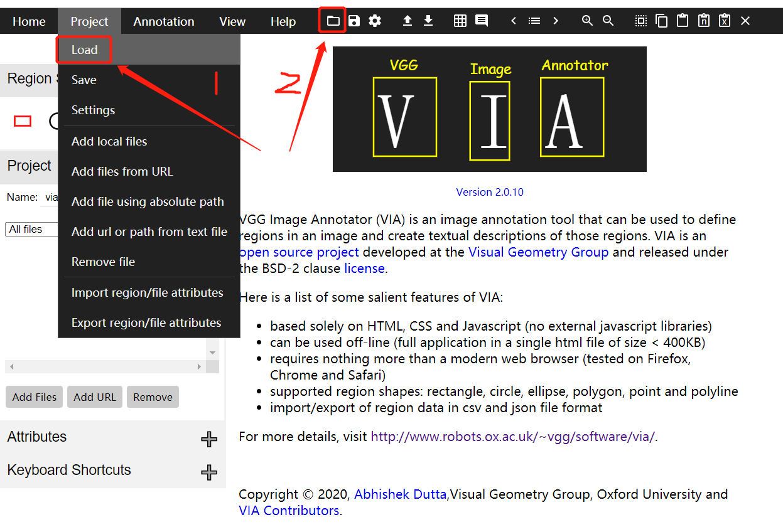
Task: Open the Annotation menu
Action: tap(163, 21)
